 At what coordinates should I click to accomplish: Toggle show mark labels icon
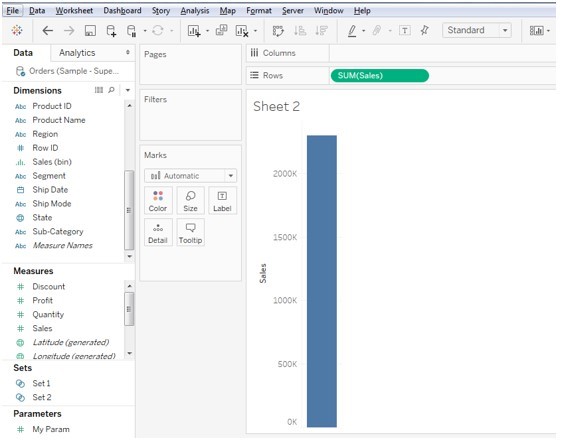point(405,30)
